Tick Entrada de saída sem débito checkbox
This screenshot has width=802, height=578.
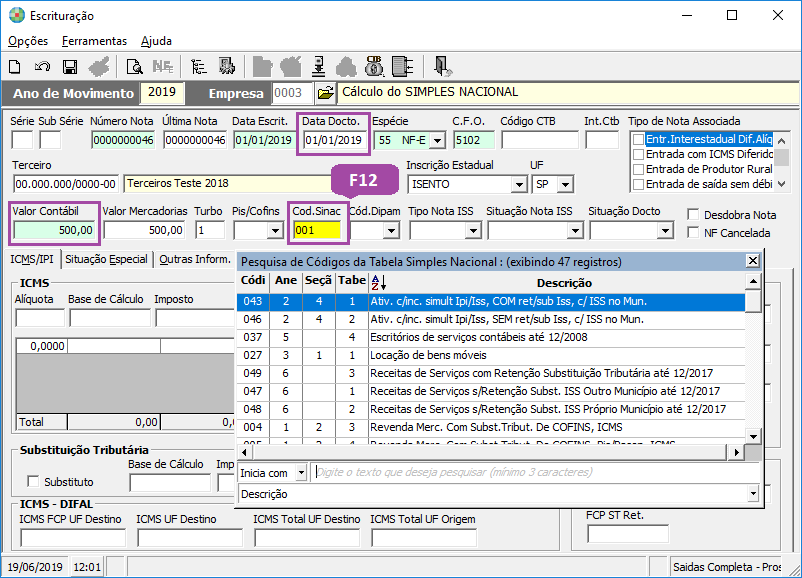(x=638, y=184)
